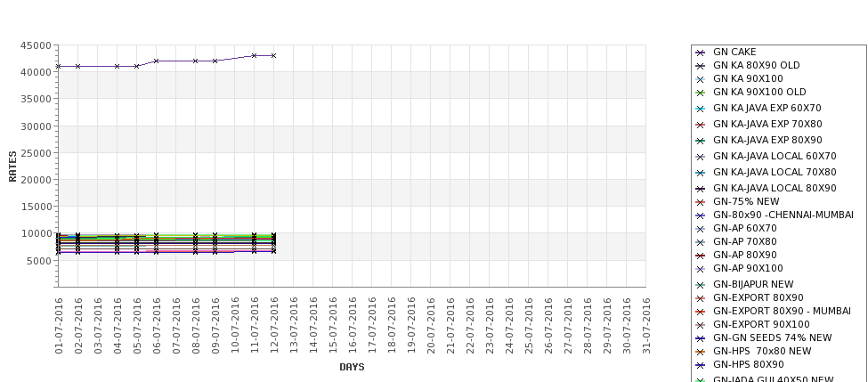Click the 45000 rate axis label

coord(37,46)
